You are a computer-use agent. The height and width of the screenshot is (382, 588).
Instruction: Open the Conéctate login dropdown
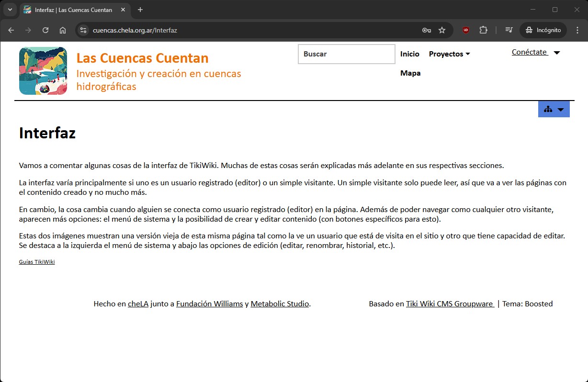tap(535, 52)
